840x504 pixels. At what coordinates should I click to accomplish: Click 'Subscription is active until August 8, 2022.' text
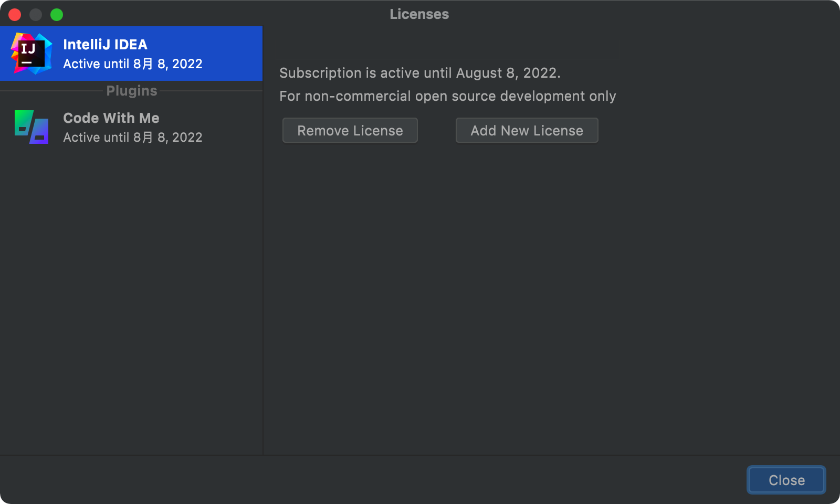420,73
